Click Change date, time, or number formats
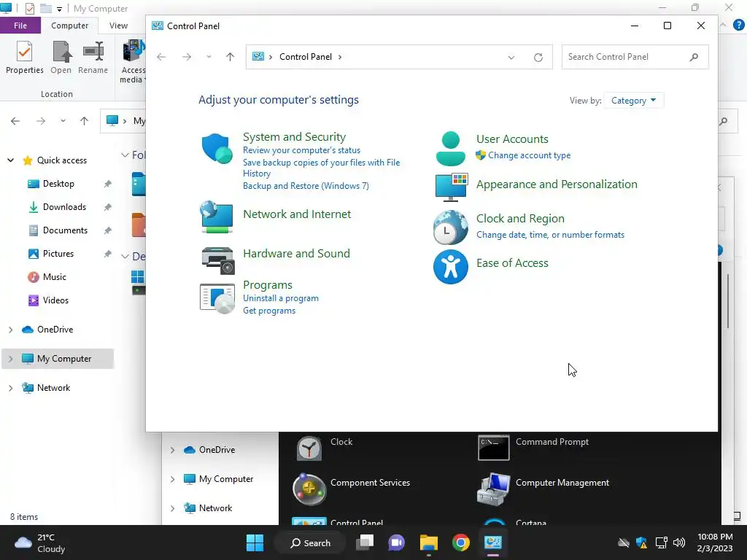The width and height of the screenshot is (747, 560). 550,236
